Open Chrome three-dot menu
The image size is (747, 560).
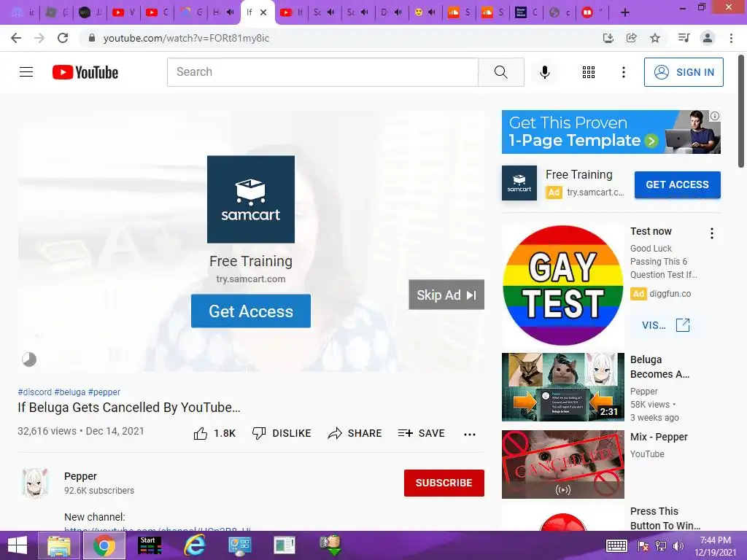click(731, 38)
